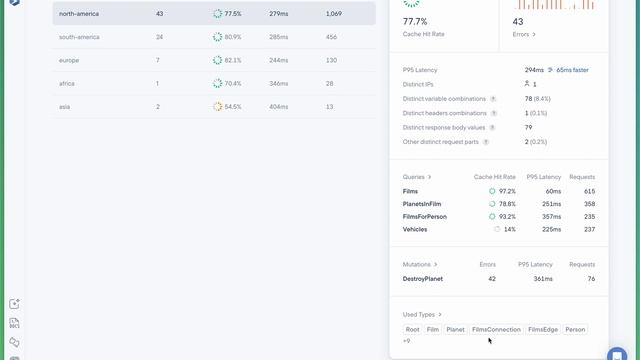The height and width of the screenshot is (360, 640).
Task: Click cache ring icon in europe row
Action: (218, 60)
